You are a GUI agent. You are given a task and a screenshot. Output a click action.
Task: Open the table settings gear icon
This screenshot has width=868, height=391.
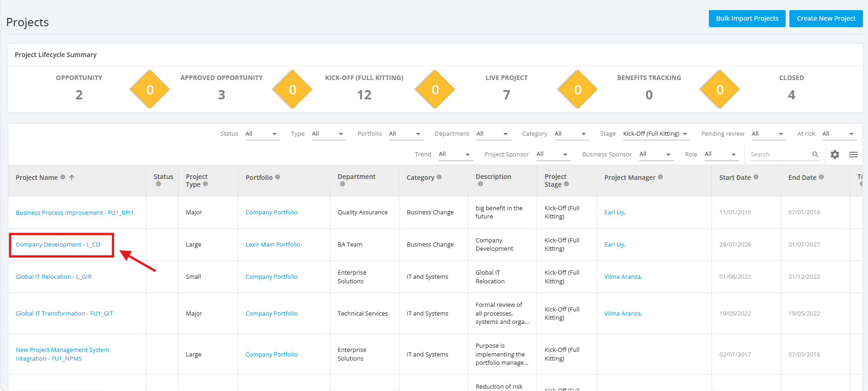(x=835, y=155)
